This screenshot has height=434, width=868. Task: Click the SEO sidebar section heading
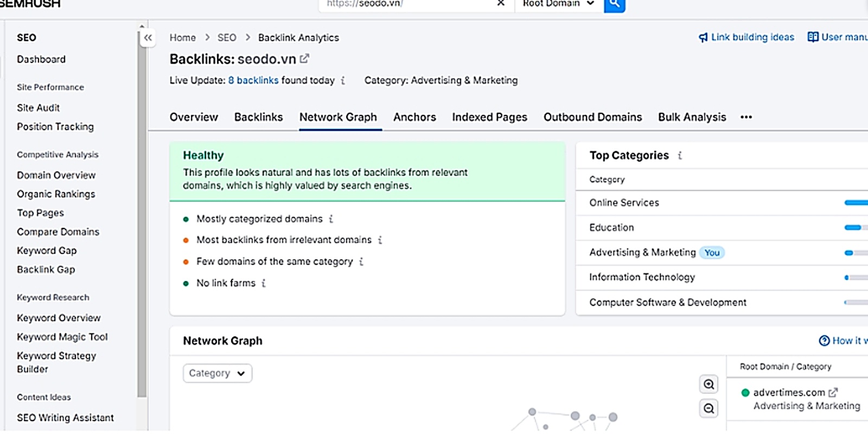click(x=27, y=37)
